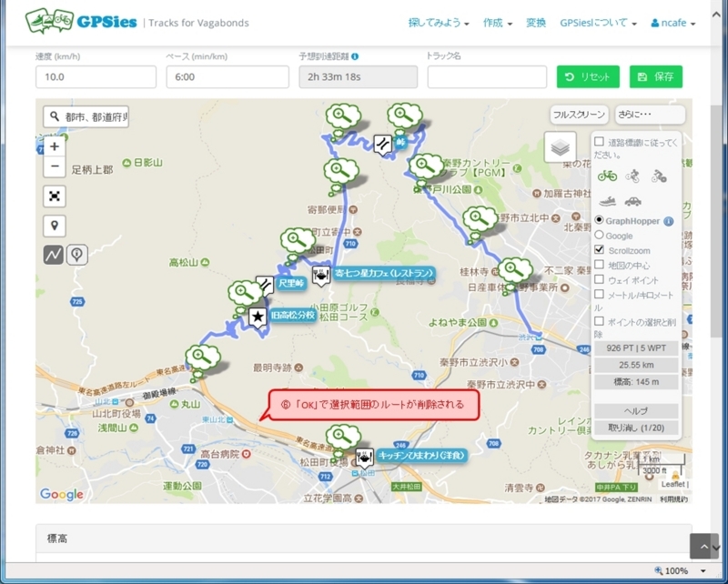
Task: Click the 寄七つ星カフェ restaurant waypoint icon
Action: (x=321, y=276)
